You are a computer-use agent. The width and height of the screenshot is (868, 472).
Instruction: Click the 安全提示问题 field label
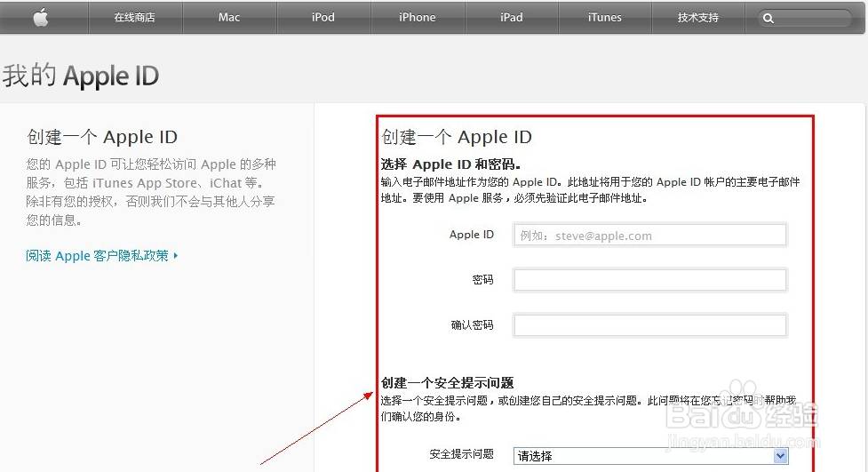pos(462,454)
